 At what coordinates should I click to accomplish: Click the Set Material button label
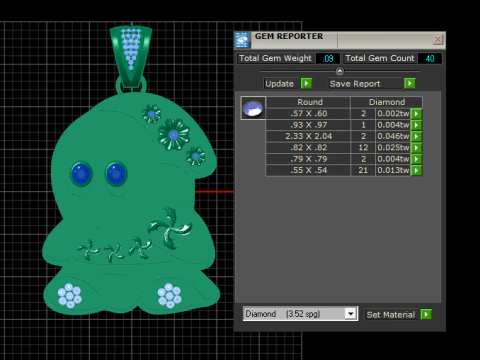391,315
